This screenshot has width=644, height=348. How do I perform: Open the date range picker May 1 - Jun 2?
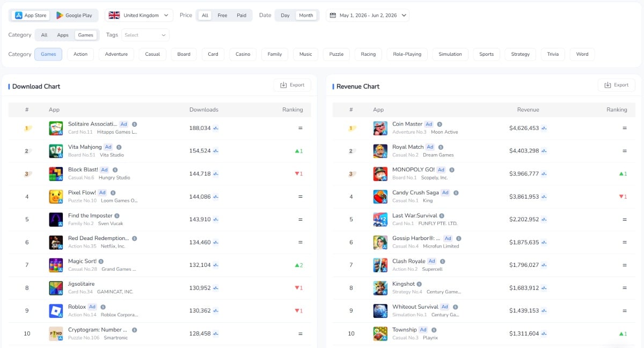click(368, 16)
